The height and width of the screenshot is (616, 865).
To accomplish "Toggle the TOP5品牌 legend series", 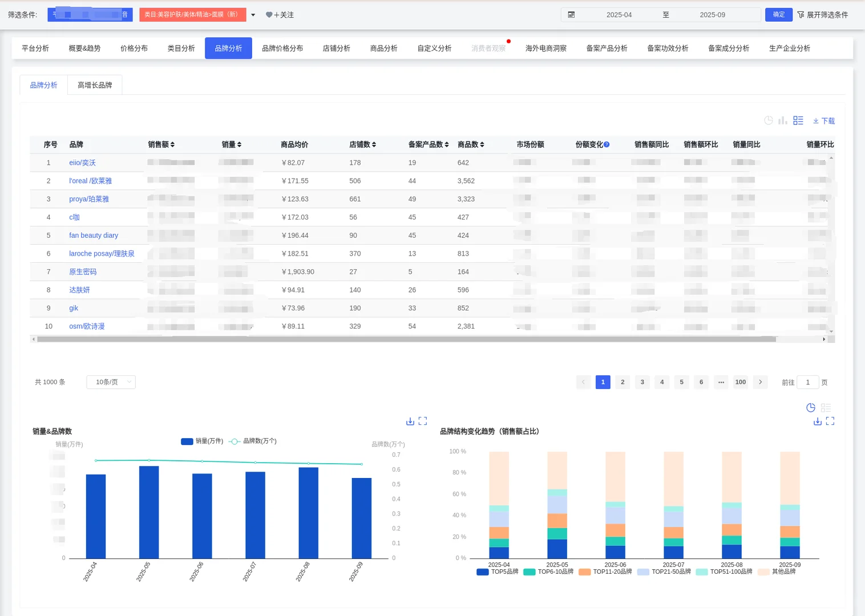I will point(498,572).
